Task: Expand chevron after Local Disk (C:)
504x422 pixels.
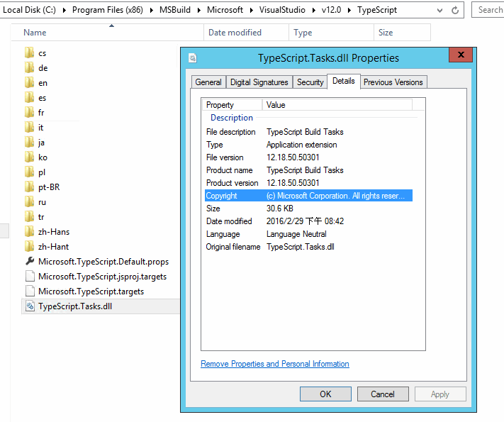Action: [x=64, y=11]
